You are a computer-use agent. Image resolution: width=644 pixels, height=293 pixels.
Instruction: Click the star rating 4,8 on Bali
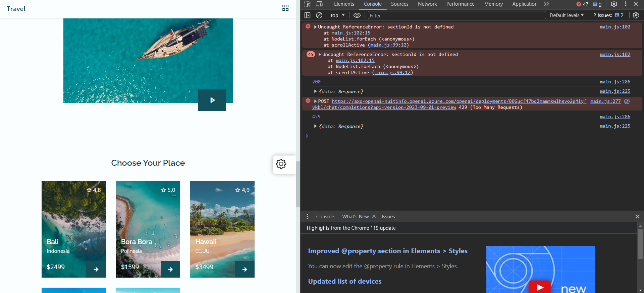pos(94,190)
